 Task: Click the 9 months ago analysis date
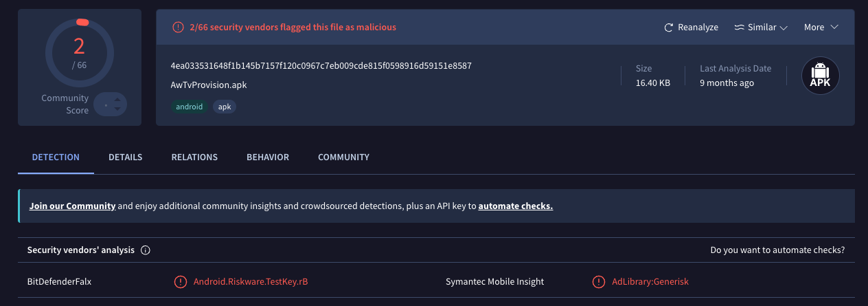tap(727, 83)
